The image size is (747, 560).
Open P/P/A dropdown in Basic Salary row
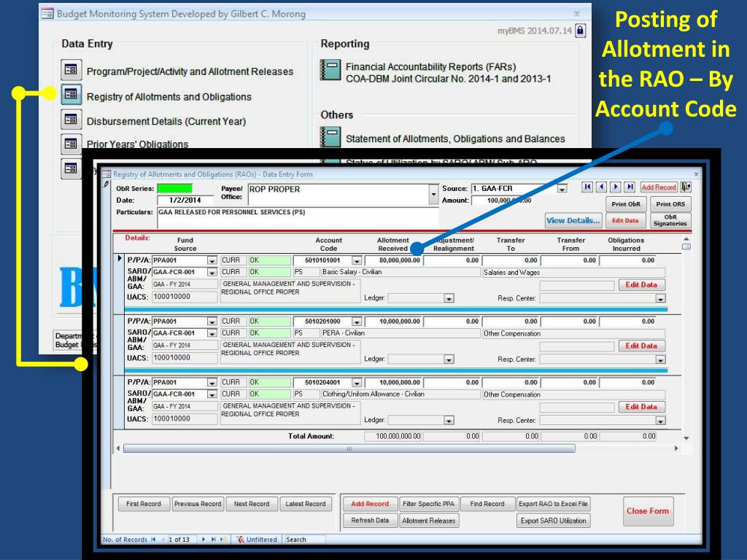(x=212, y=260)
